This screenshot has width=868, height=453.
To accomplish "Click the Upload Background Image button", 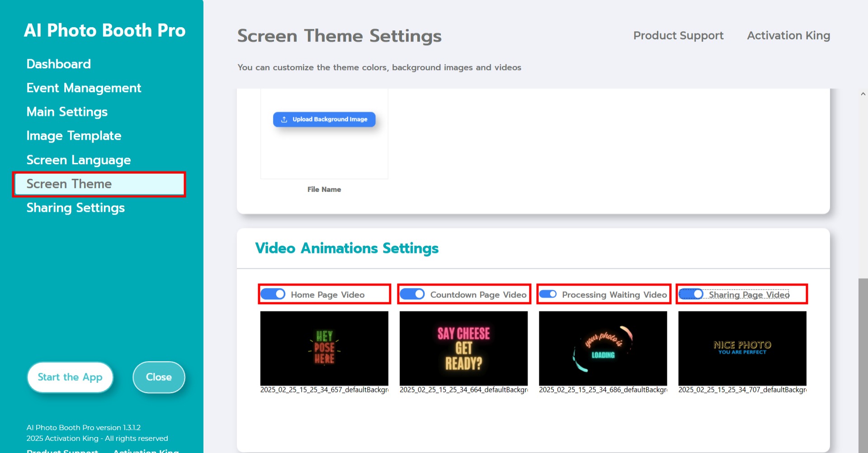I will coord(324,119).
